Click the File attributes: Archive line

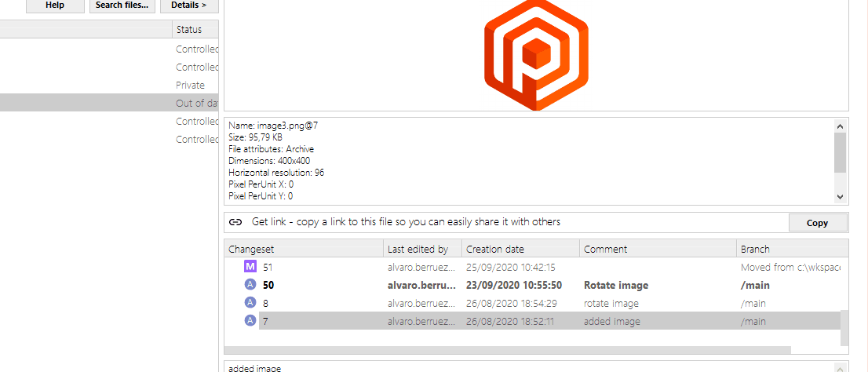[272, 149]
